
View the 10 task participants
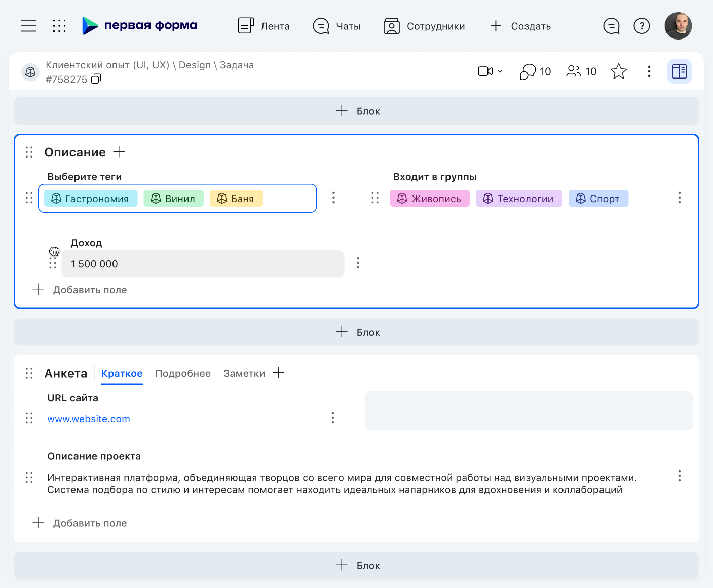point(581,71)
